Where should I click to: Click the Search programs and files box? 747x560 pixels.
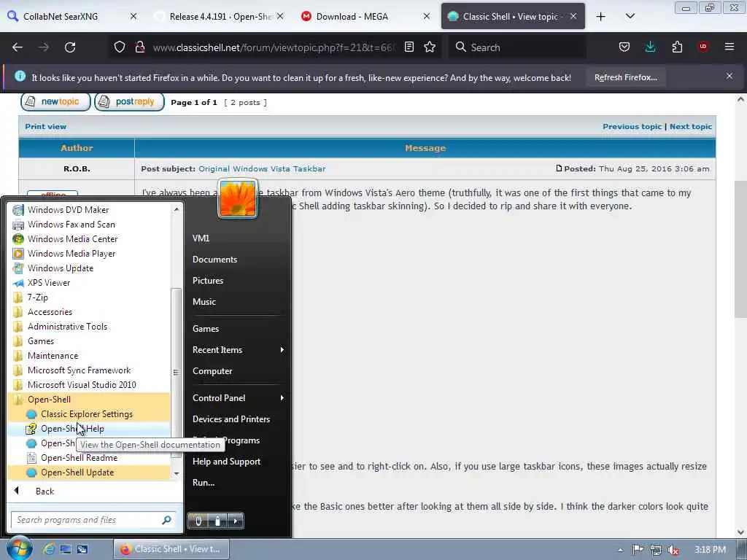coord(94,519)
